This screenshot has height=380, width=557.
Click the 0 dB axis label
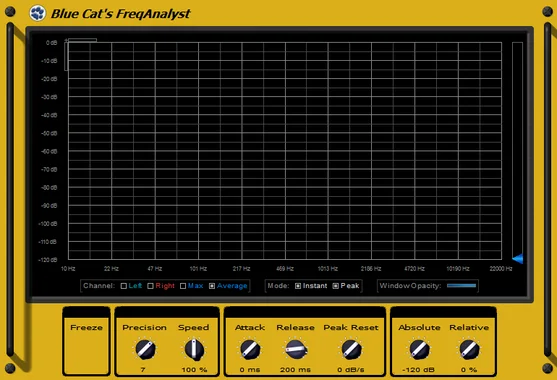pos(52,43)
